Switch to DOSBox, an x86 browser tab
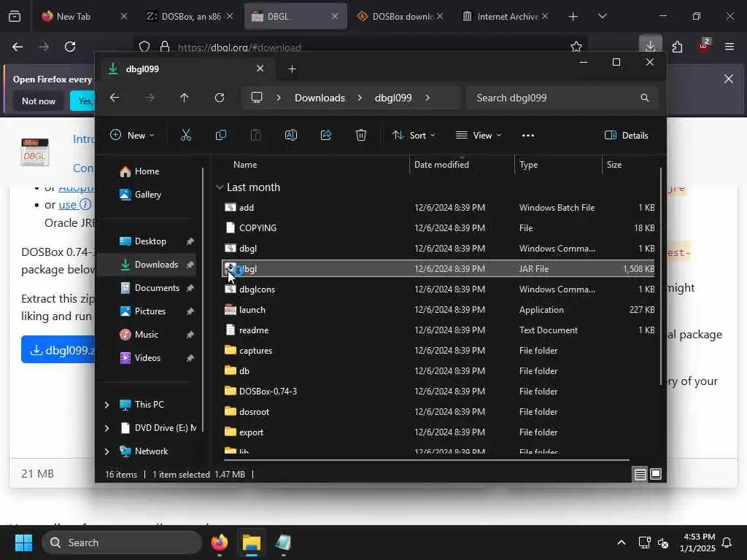747x560 pixels. [x=190, y=16]
